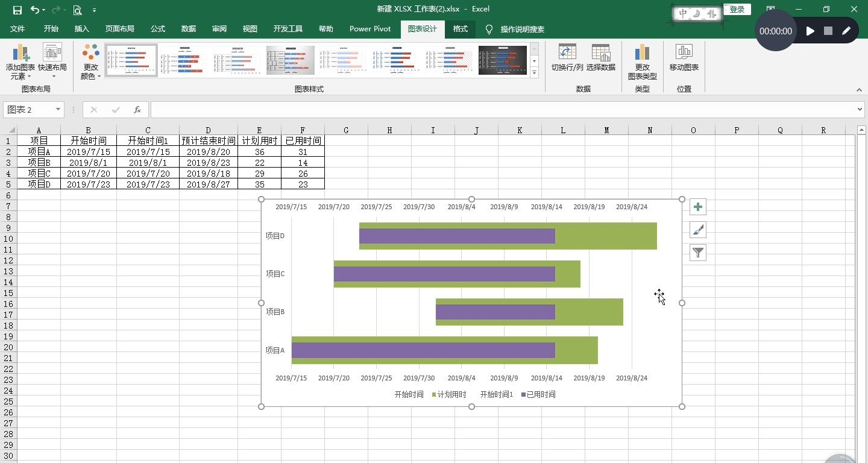
Task: Open the Name Box dropdown showing 图表 2
Action: [58, 110]
